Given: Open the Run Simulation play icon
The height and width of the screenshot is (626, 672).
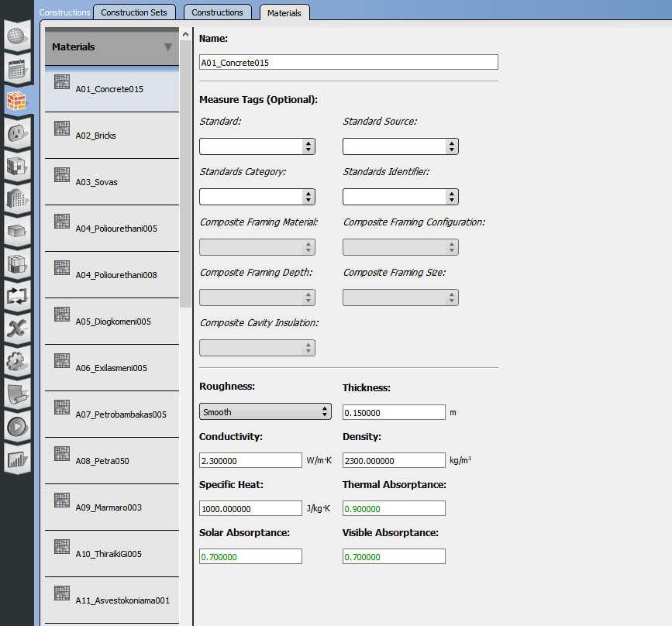Looking at the screenshot, I should point(17,426).
